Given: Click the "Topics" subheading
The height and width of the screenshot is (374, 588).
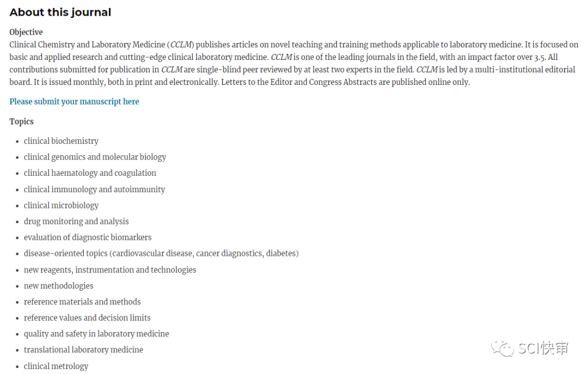Looking at the screenshot, I should (22, 121).
